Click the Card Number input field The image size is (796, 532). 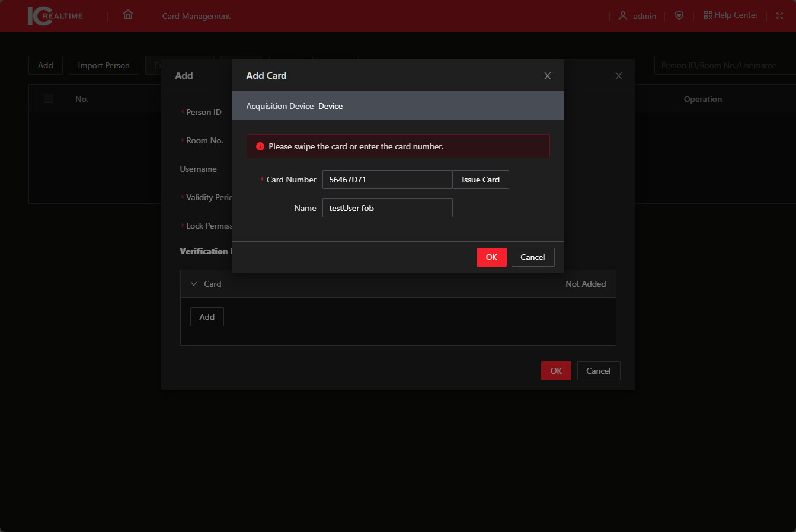click(x=388, y=180)
